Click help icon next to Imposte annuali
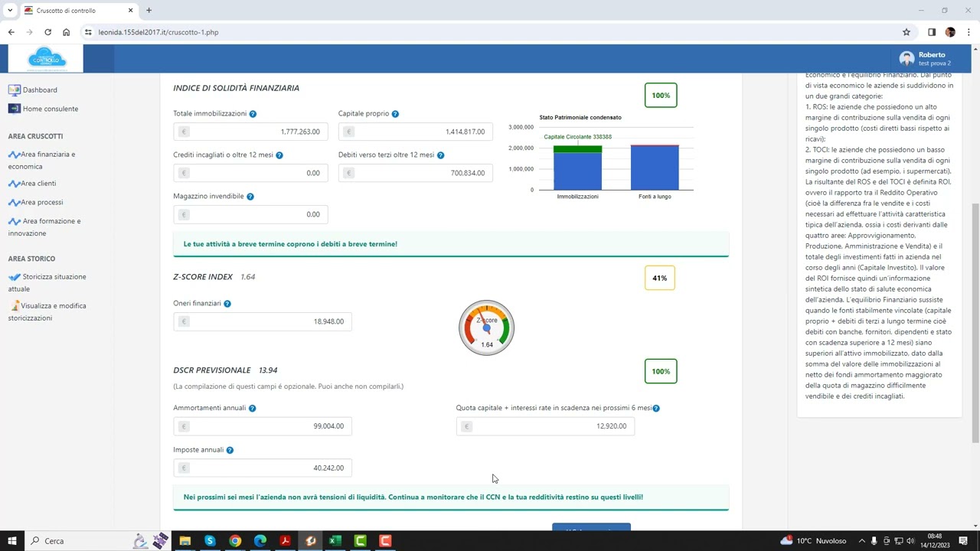This screenshot has width=980, height=551. coord(230,450)
